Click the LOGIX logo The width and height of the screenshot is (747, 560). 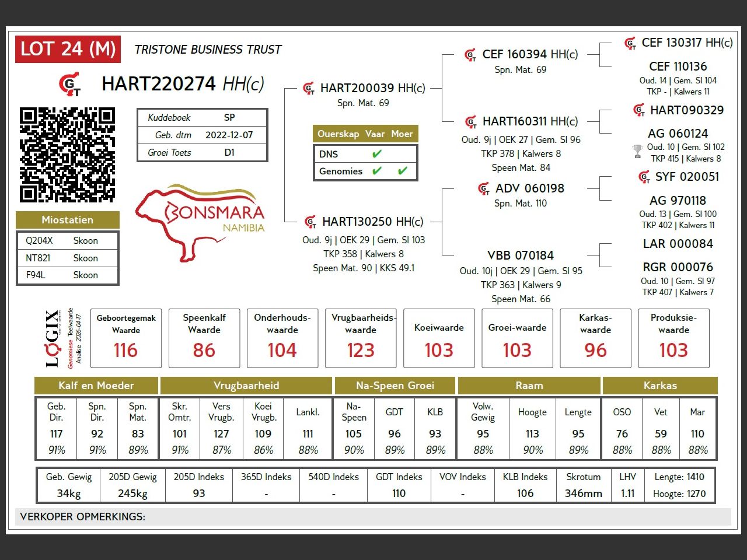[x=53, y=338]
